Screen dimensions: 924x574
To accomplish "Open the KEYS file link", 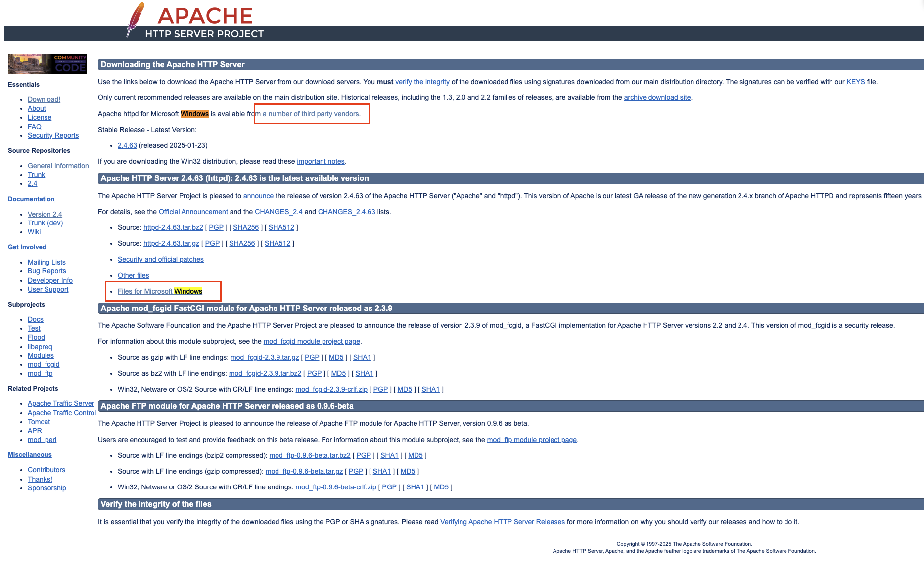I will 856,82.
